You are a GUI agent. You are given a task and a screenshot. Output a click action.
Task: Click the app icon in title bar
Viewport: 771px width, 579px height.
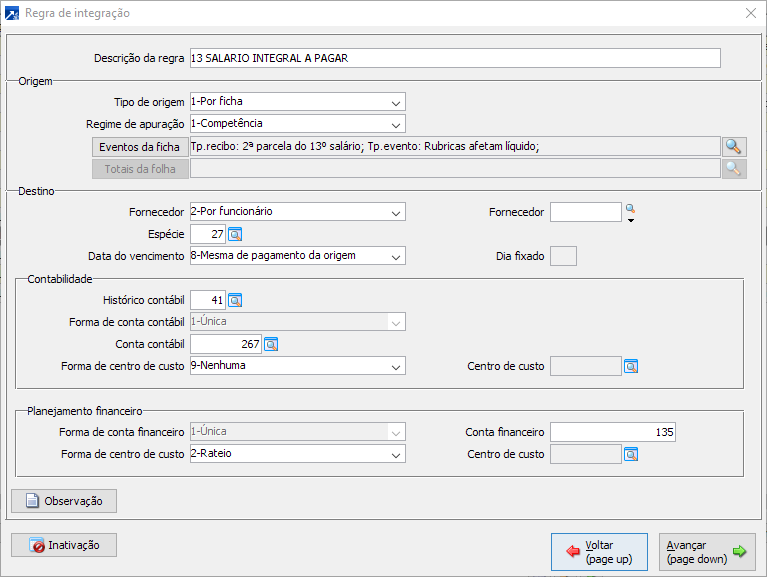point(13,13)
